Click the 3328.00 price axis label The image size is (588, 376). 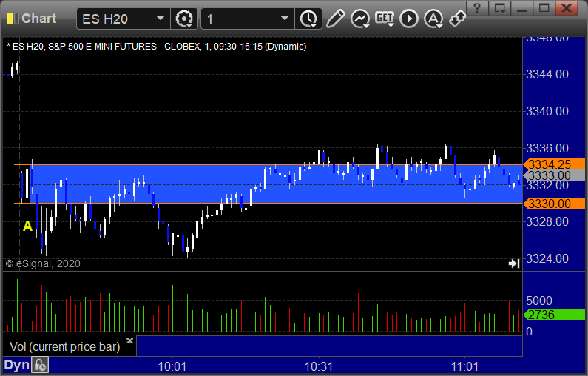pyautogui.click(x=547, y=222)
